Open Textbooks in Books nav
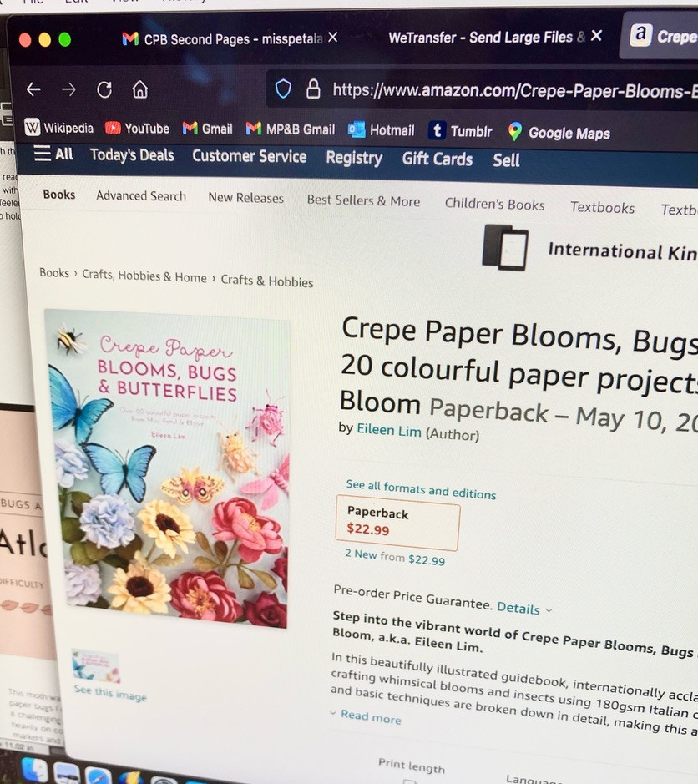The height and width of the screenshot is (784, 698). (x=603, y=207)
